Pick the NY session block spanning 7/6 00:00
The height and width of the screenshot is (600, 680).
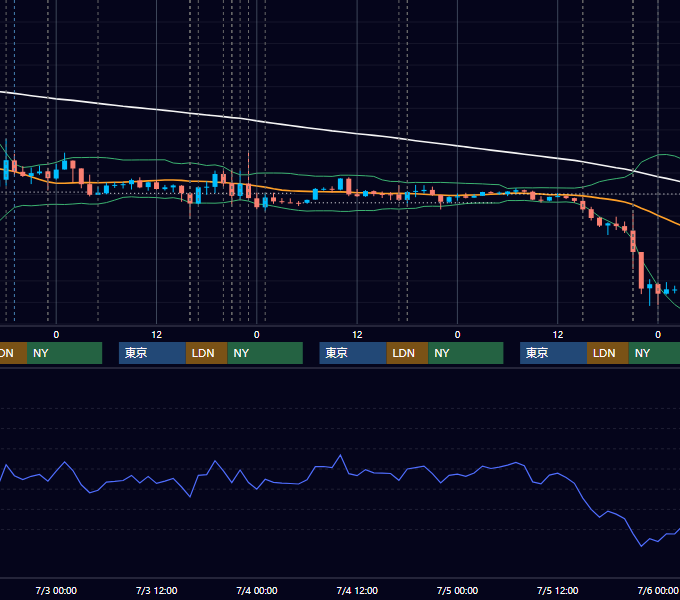coord(654,353)
